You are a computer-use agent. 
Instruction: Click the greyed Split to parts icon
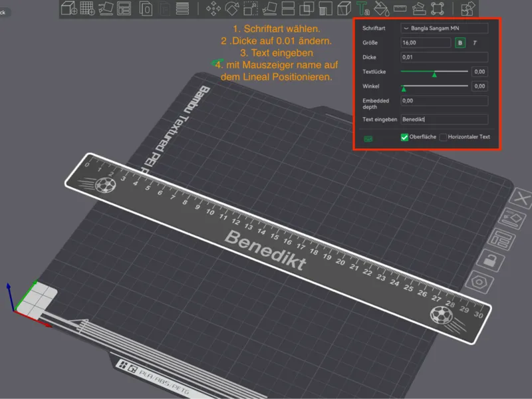click(164, 9)
